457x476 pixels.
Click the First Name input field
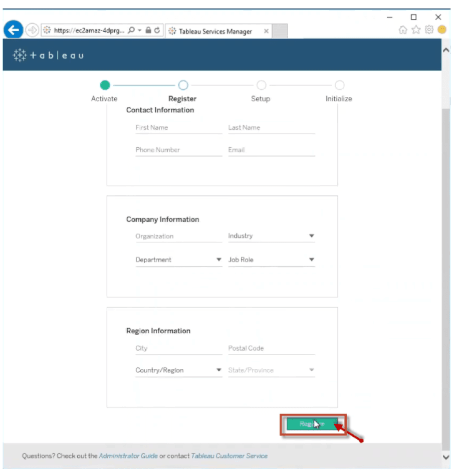pos(178,128)
